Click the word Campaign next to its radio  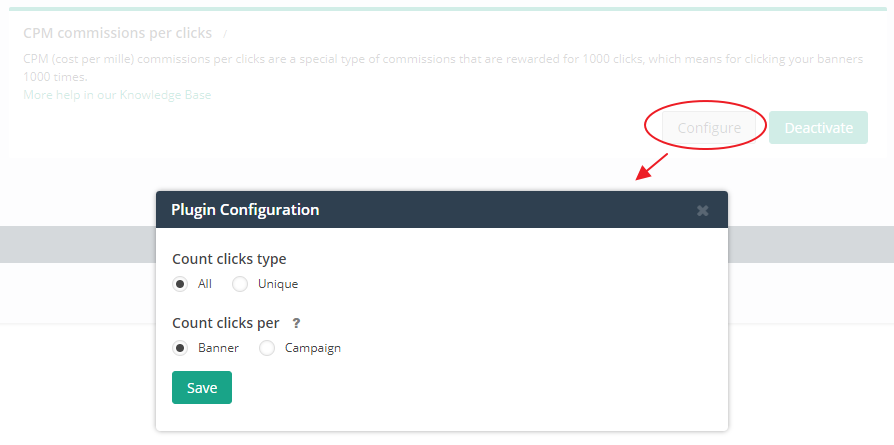click(312, 348)
